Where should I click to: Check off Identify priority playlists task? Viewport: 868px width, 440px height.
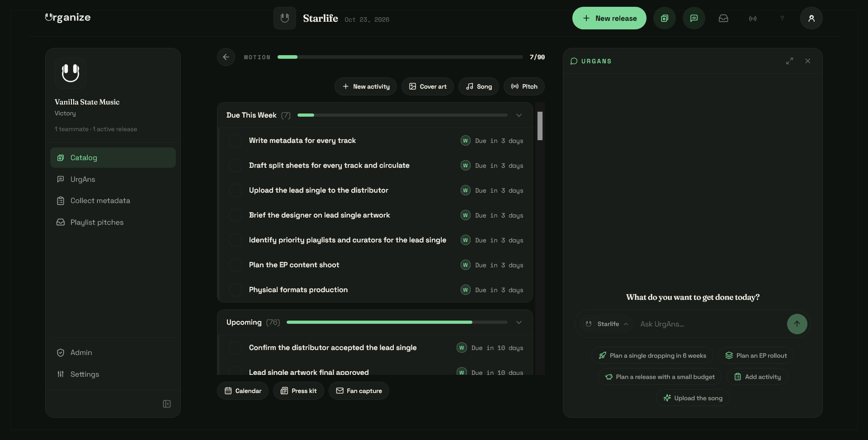pos(235,240)
